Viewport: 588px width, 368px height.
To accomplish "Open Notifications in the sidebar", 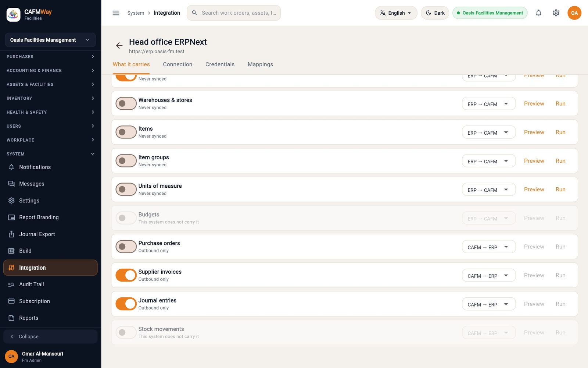I will [x=50, y=167].
